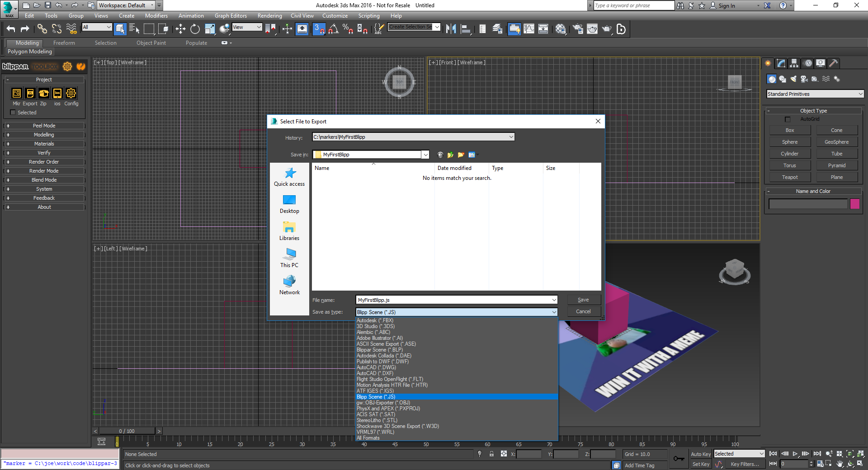Click the Mirror tool icon
868x470 pixels.
coord(451,29)
